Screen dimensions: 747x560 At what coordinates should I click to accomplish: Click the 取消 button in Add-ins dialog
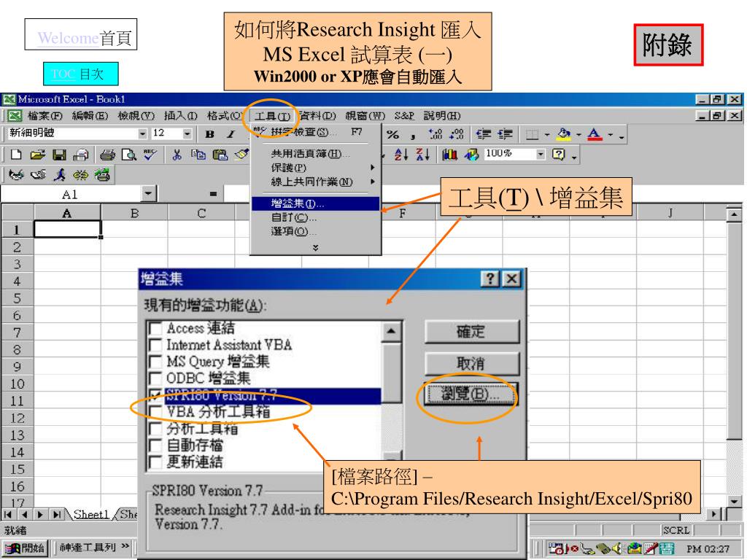[472, 364]
